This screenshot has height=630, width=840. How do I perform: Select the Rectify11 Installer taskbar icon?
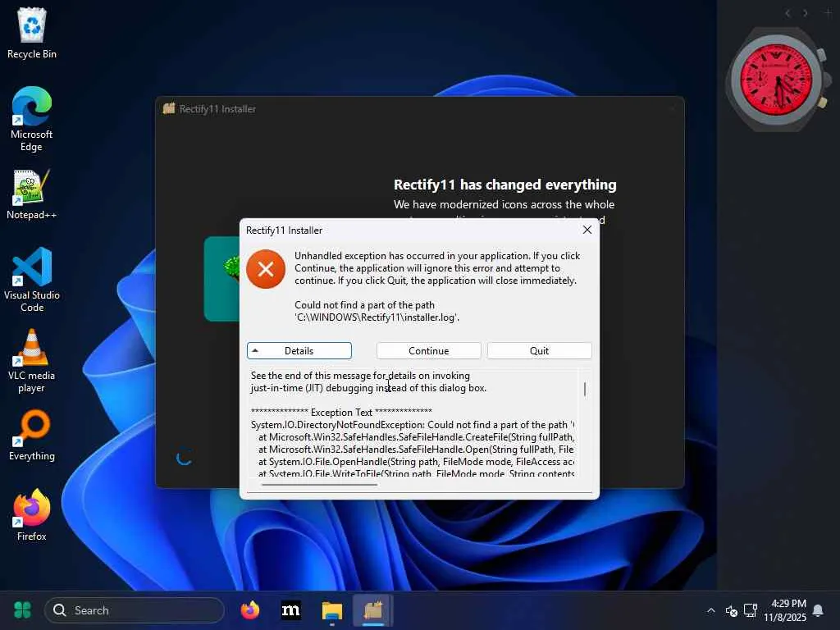point(373,610)
